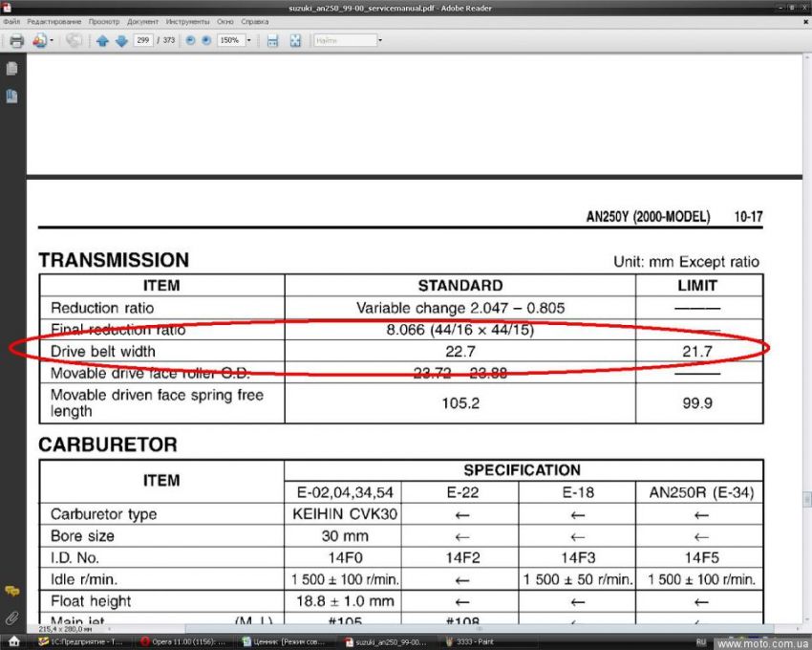Open the Bookmarks panel icon
The image size is (812, 650).
coord(11,96)
